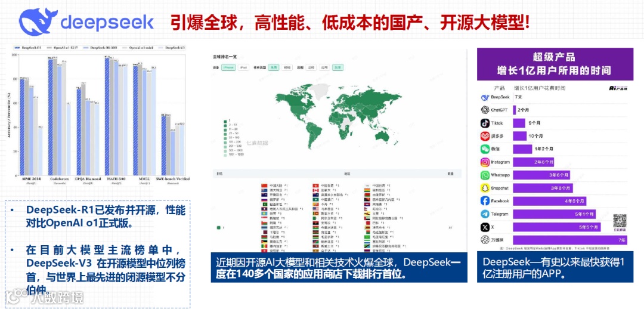Click the DeepSeek-V3 在开源模型 bullet text

(106, 271)
